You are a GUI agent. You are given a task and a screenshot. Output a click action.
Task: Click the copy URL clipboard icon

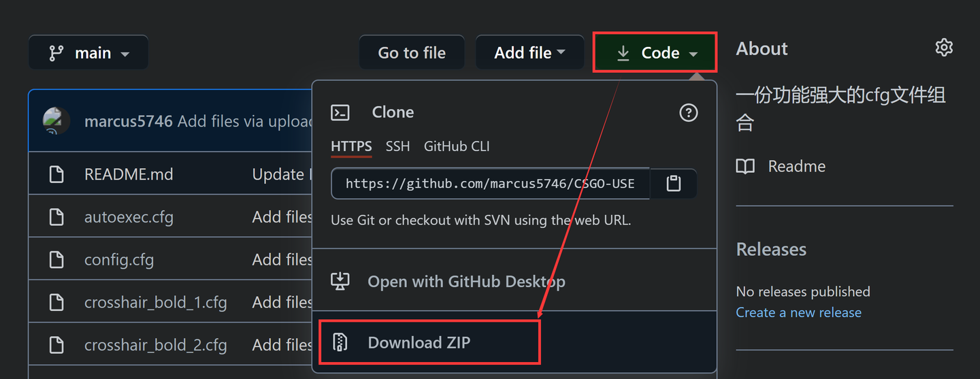pyautogui.click(x=673, y=184)
